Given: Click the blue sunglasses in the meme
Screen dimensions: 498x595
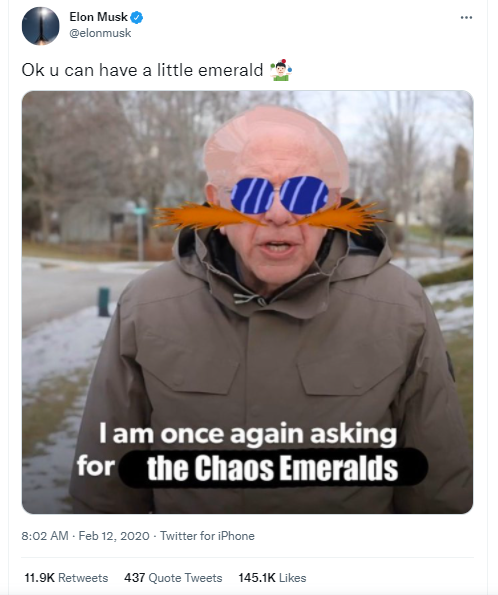Looking at the screenshot, I should coord(280,195).
